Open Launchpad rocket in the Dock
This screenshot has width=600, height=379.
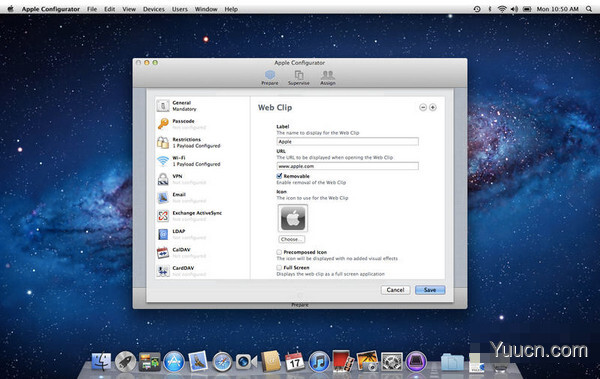[126, 361]
